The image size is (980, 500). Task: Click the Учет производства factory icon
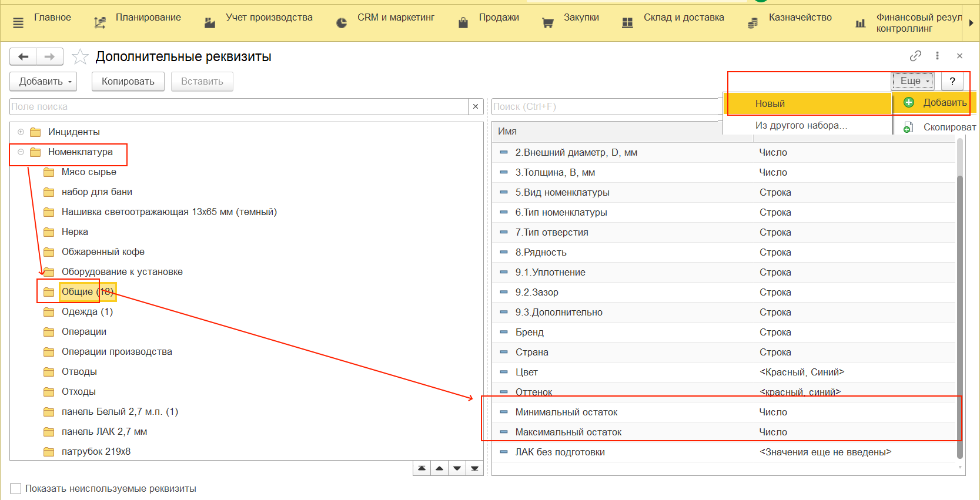210,22
